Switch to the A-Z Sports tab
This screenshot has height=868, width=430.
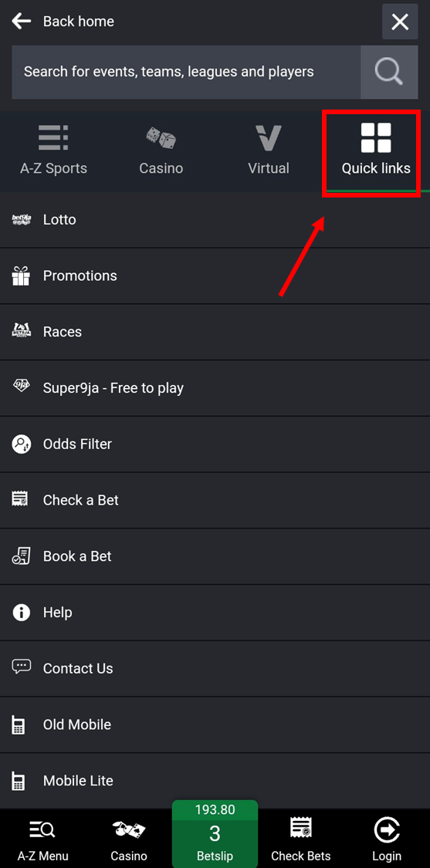[54, 150]
